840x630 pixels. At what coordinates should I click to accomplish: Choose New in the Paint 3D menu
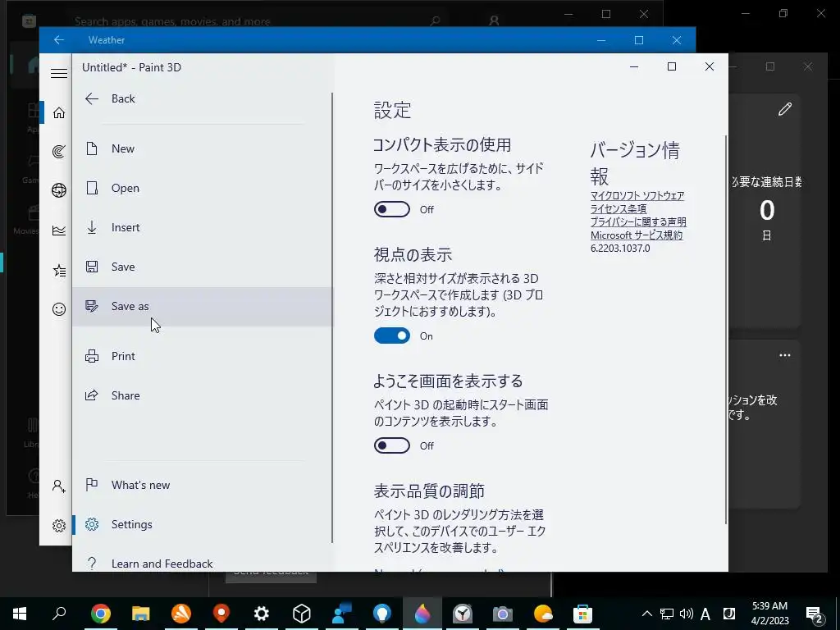(203, 148)
